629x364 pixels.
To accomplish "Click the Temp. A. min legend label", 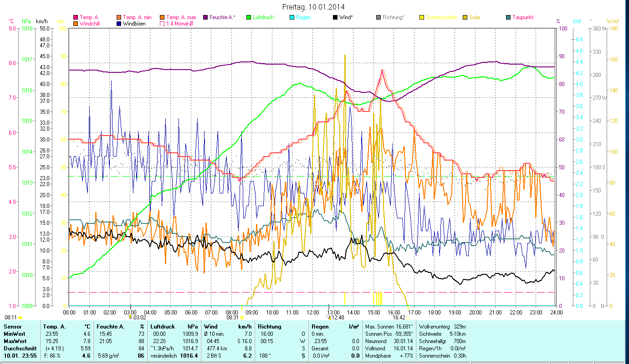I will [x=137, y=17].
